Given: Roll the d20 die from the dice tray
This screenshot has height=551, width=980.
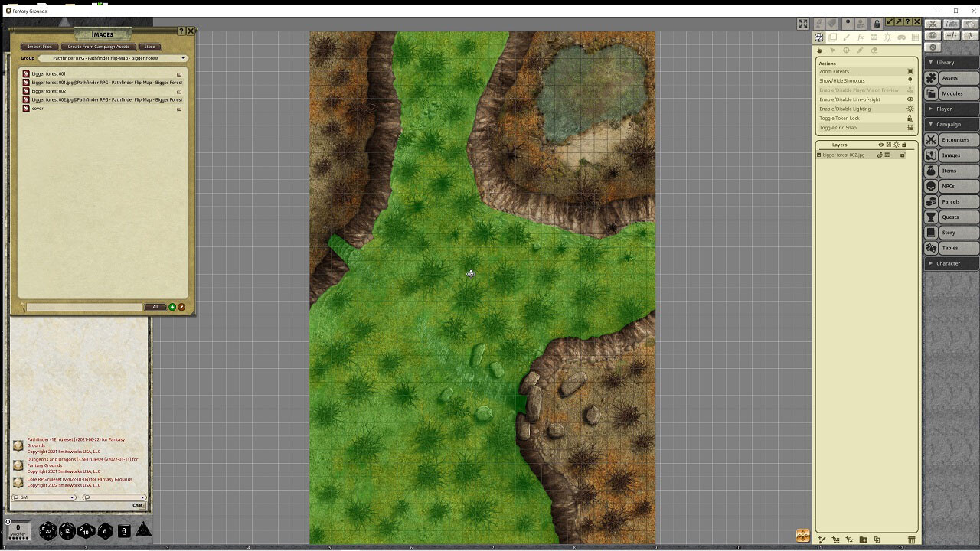Looking at the screenshot, I should point(47,530).
